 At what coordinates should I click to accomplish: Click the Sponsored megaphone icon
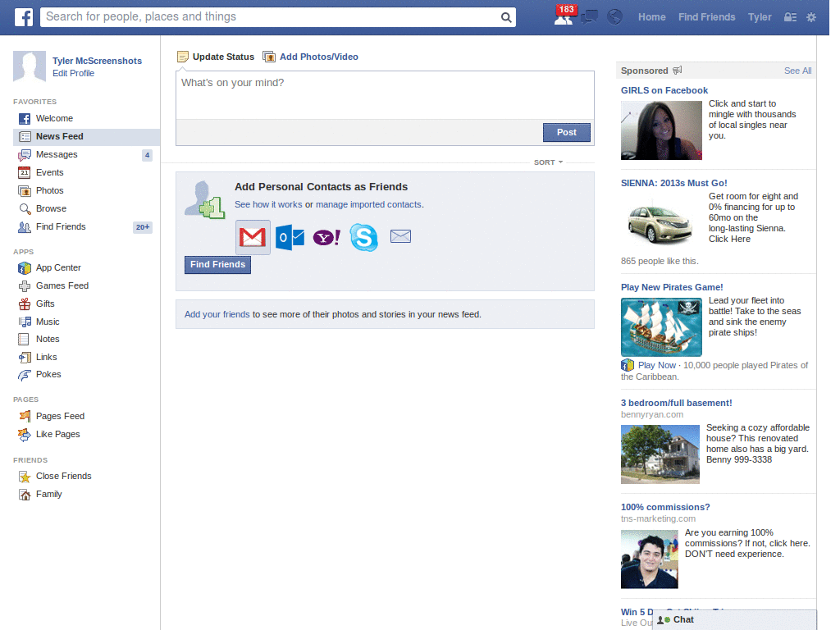(677, 71)
